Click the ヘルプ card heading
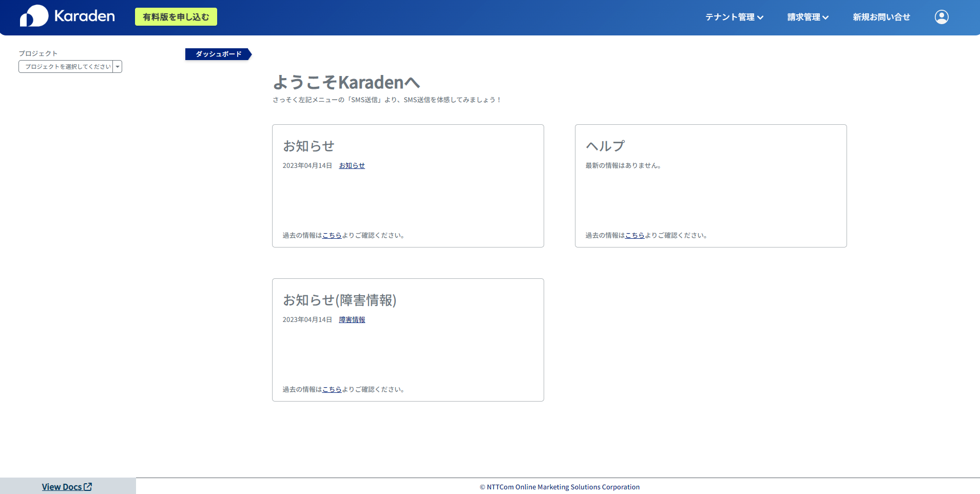The width and height of the screenshot is (980, 494). point(605,146)
